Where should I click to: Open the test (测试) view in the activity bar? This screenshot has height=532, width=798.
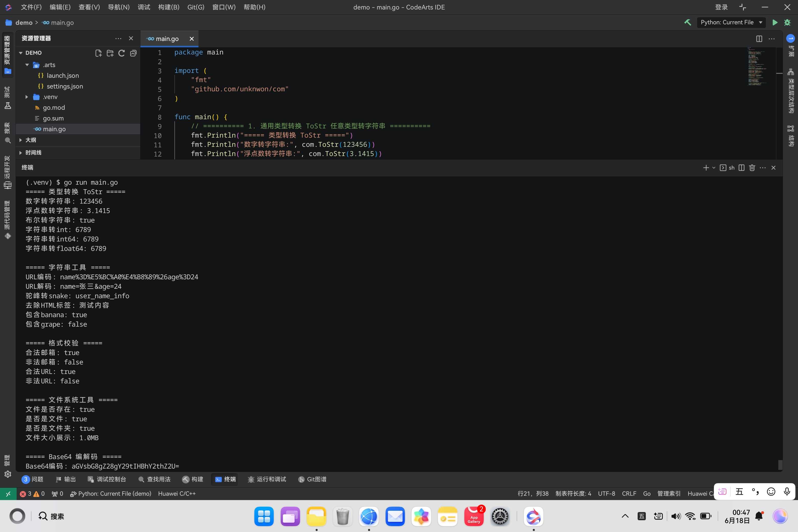tap(7, 98)
